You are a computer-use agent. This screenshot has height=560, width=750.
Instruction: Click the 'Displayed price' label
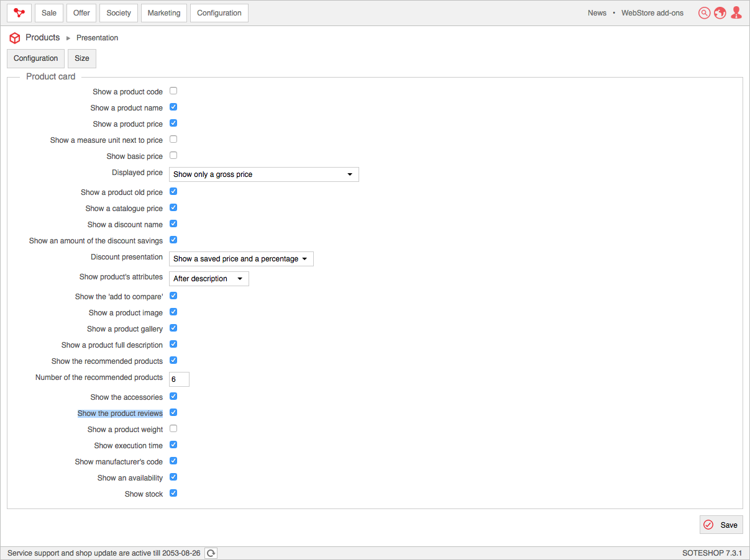137,173
